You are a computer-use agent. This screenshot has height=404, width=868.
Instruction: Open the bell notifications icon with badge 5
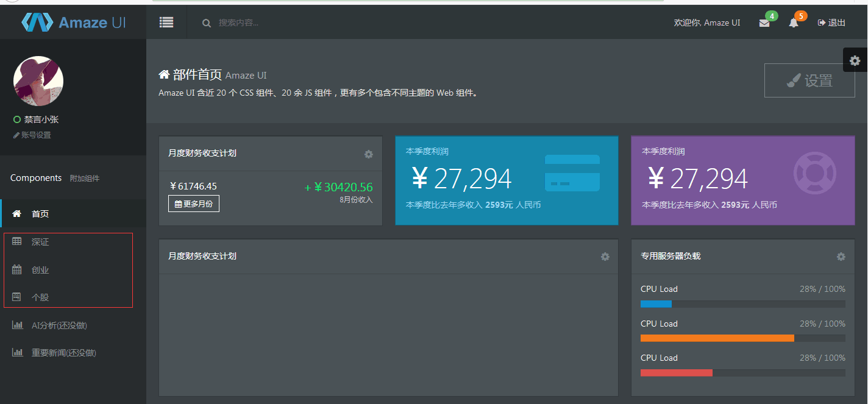point(794,23)
